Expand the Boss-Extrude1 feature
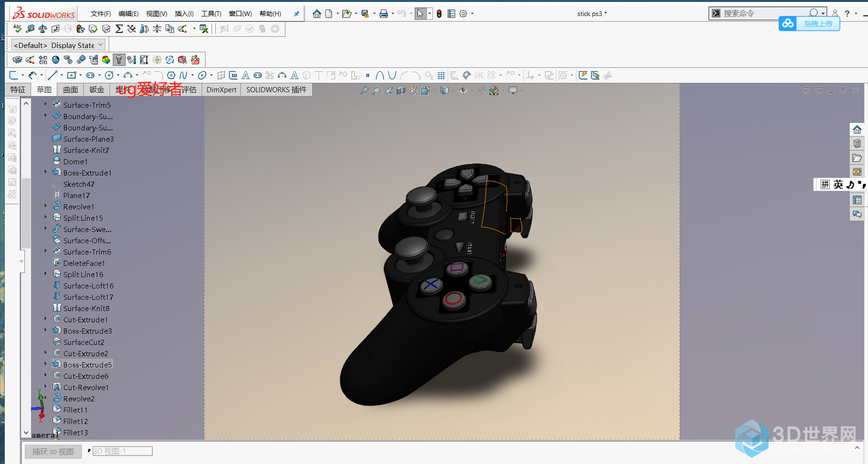 (46, 172)
